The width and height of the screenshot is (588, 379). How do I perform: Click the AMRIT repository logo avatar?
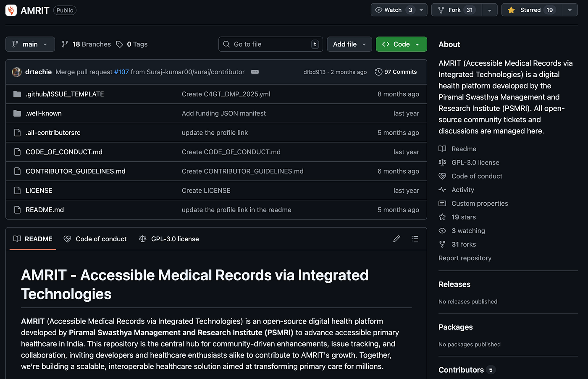click(x=11, y=10)
